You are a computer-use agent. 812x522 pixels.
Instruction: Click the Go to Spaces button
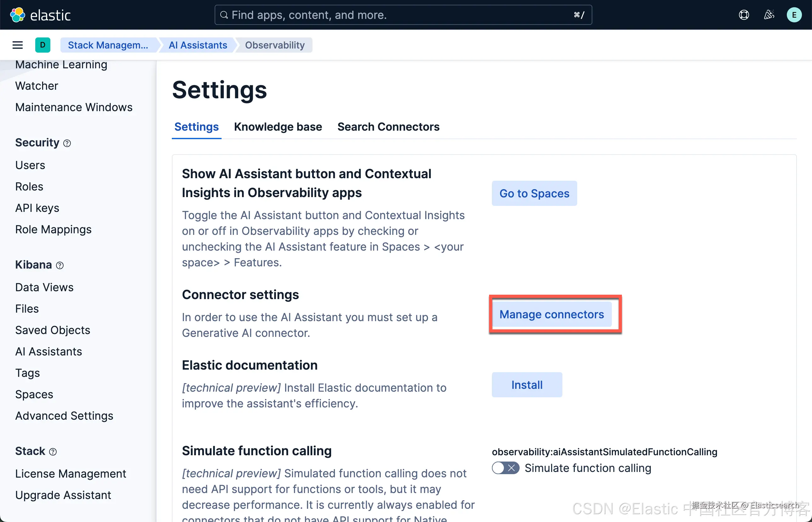(x=534, y=193)
